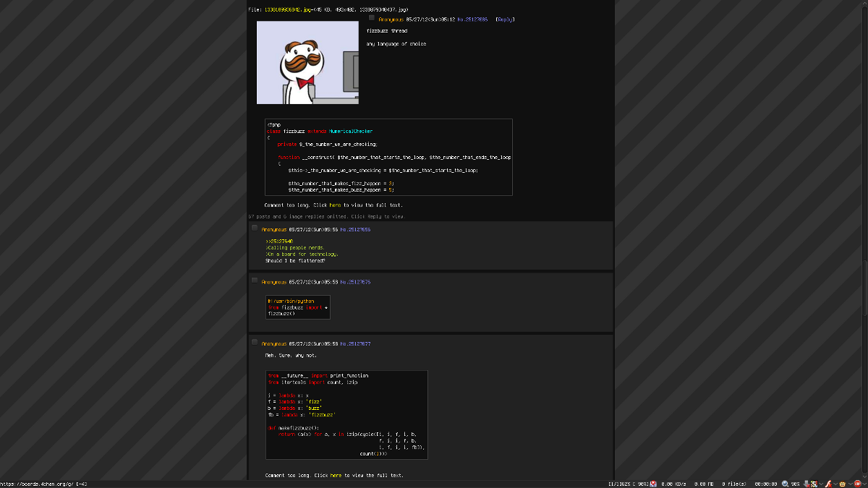Click the failed-download badge beside the load percentage
868x488 pixels.
[653, 483]
